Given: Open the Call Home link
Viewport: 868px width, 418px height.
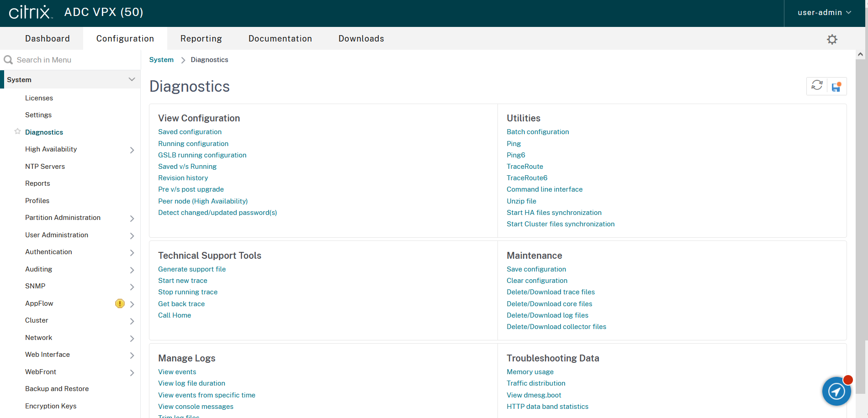Looking at the screenshot, I should pos(175,315).
